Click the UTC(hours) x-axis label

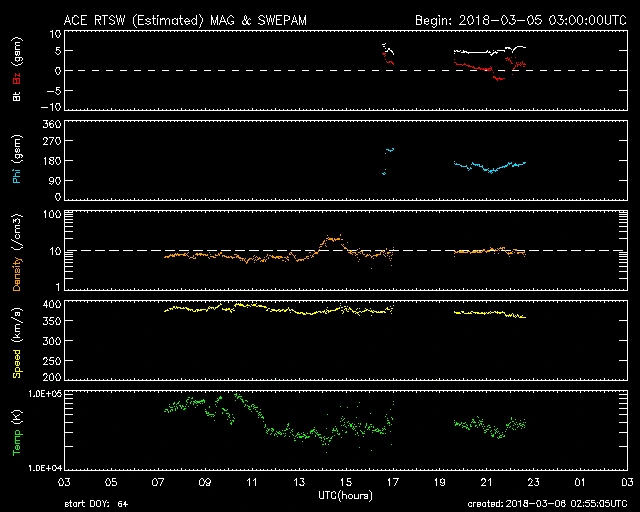(345, 495)
